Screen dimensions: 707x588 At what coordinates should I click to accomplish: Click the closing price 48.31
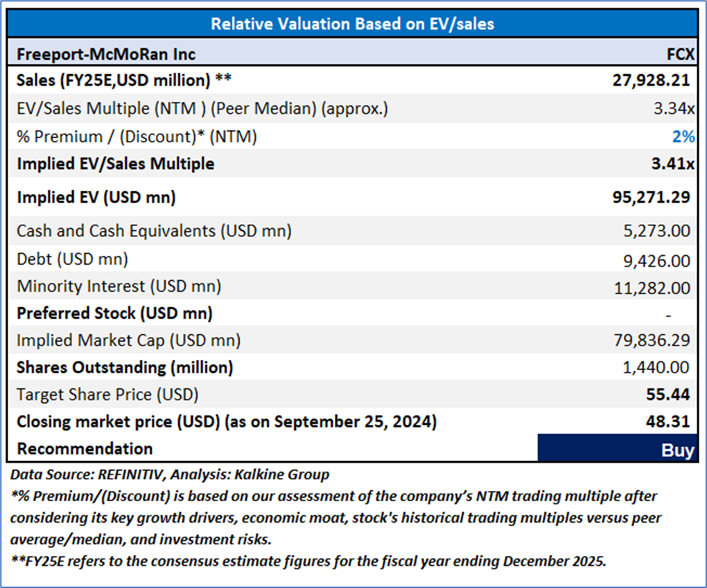(667, 422)
